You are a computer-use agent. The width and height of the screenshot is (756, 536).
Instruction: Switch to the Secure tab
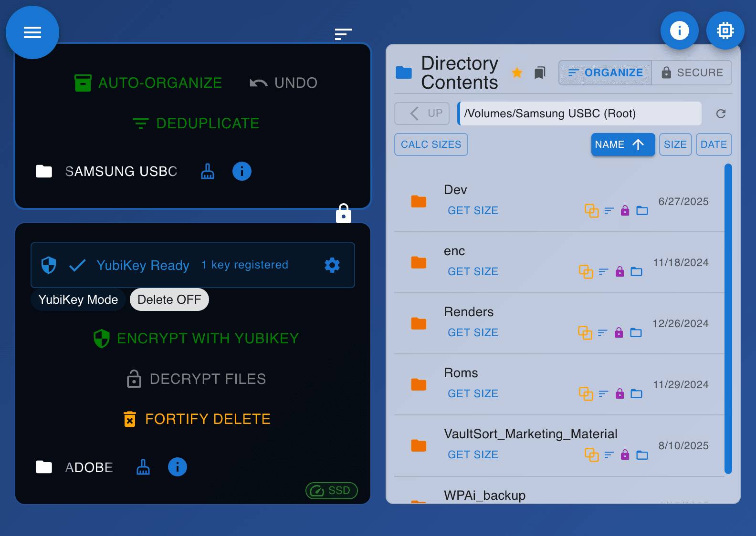692,73
